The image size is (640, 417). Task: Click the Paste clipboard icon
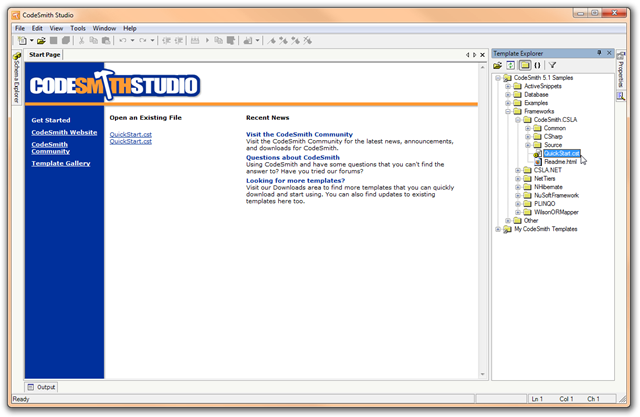tap(106, 40)
